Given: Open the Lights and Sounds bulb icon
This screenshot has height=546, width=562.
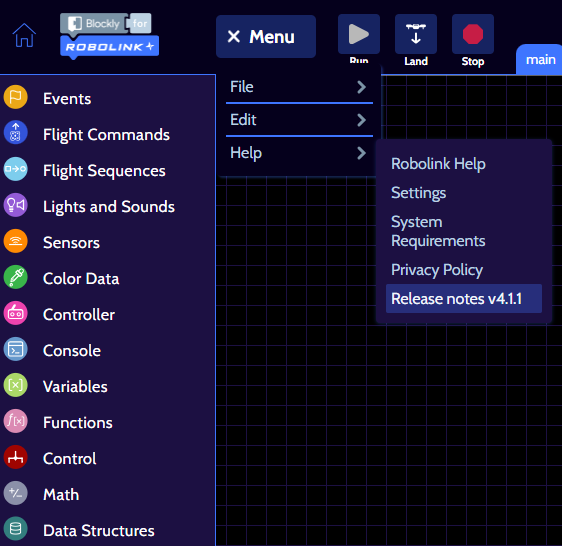Looking at the screenshot, I should [x=15, y=205].
